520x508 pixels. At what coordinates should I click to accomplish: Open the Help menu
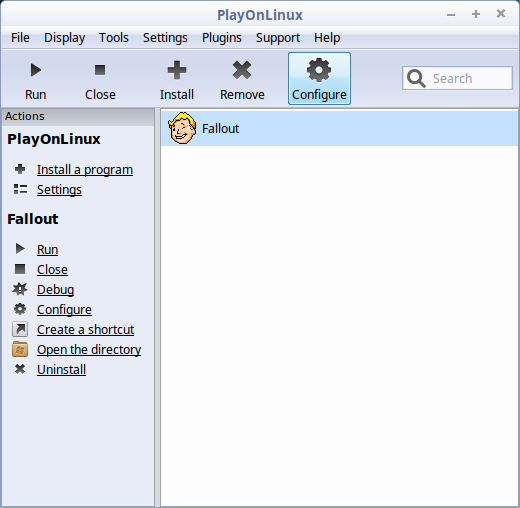[327, 38]
